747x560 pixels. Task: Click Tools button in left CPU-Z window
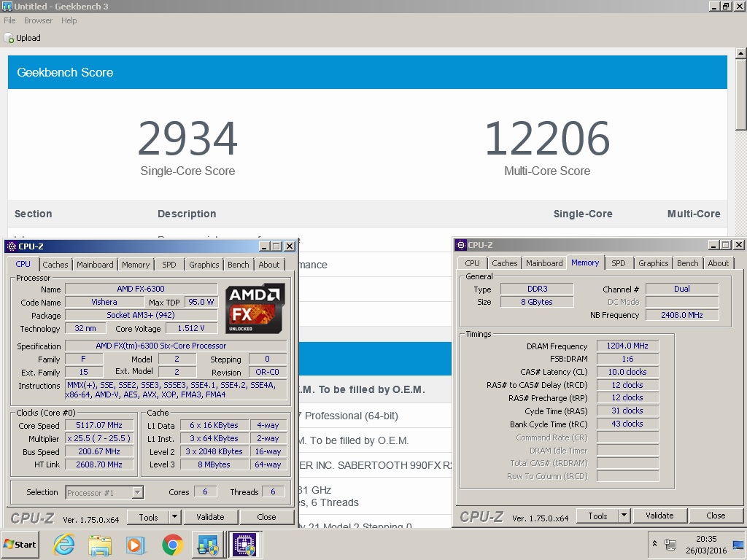148,517
